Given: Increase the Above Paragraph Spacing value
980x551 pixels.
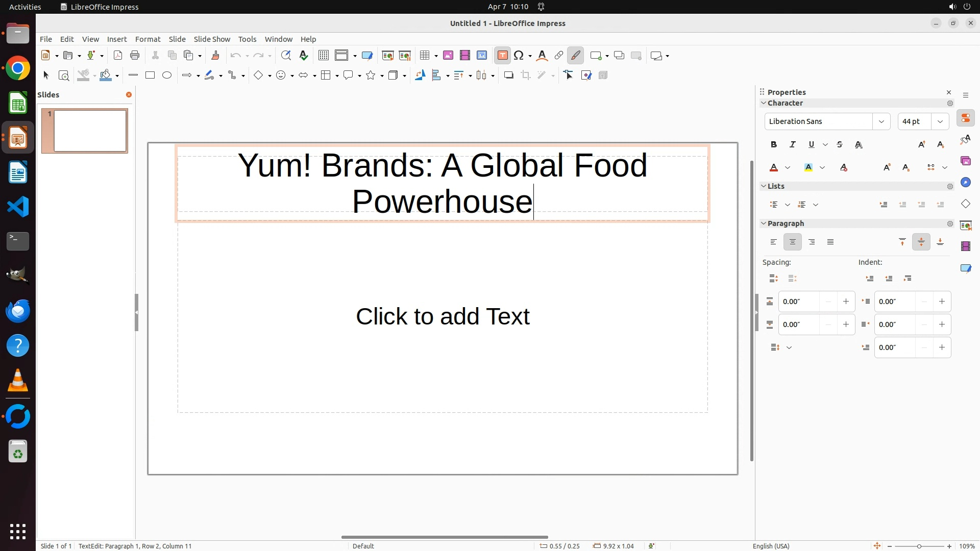Looking at the screenshot, I should 846,302.
